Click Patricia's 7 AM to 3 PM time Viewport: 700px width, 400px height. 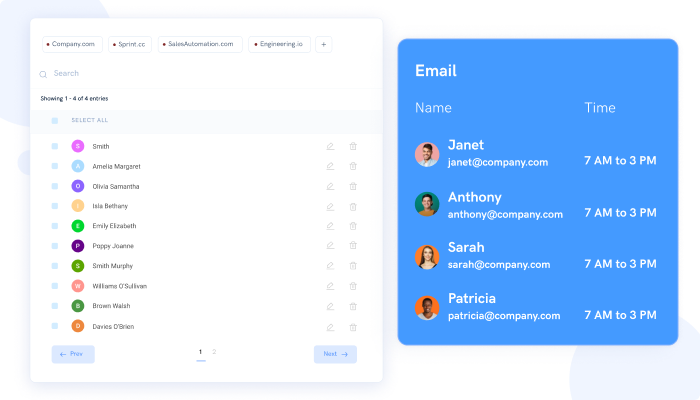[x=621, y=315]
